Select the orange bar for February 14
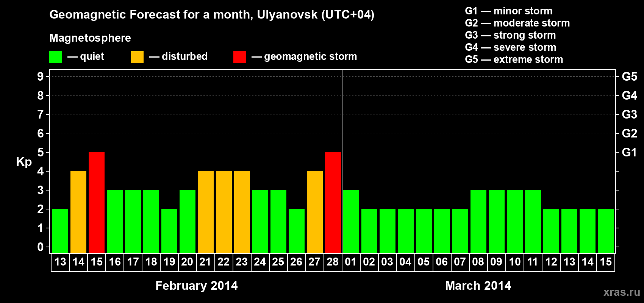This screenshot has height=303, width=644. [x=78, y=212]
